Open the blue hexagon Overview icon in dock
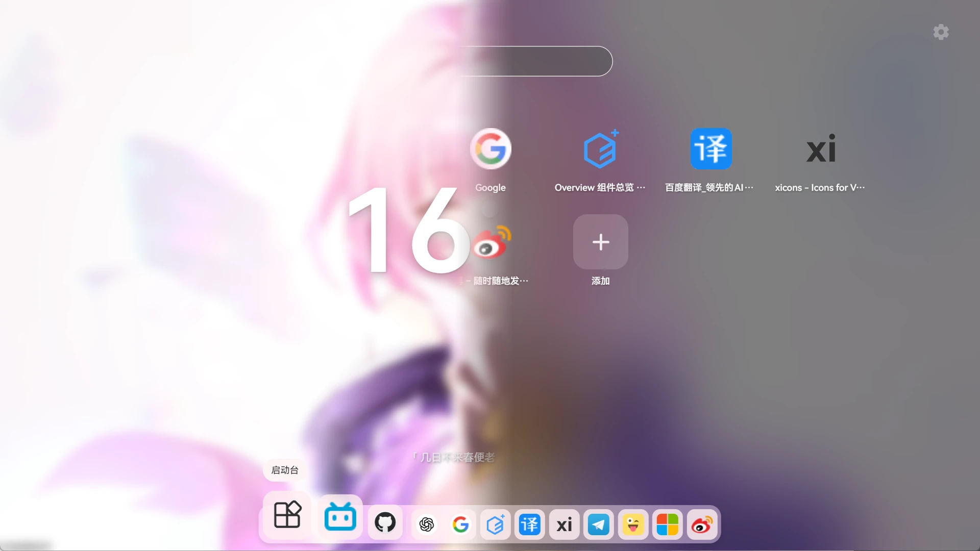Image resolution: width=980 pixels, height=551 pixels. pos(496,524)
